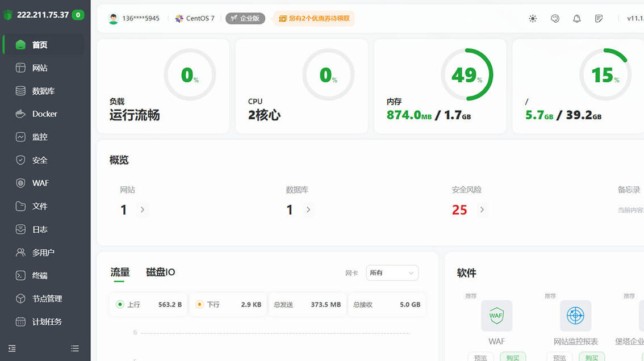The image size is (644, 361).
Task: Open the 数据库 database section in sidebar
Action: (x=45, y=90)
